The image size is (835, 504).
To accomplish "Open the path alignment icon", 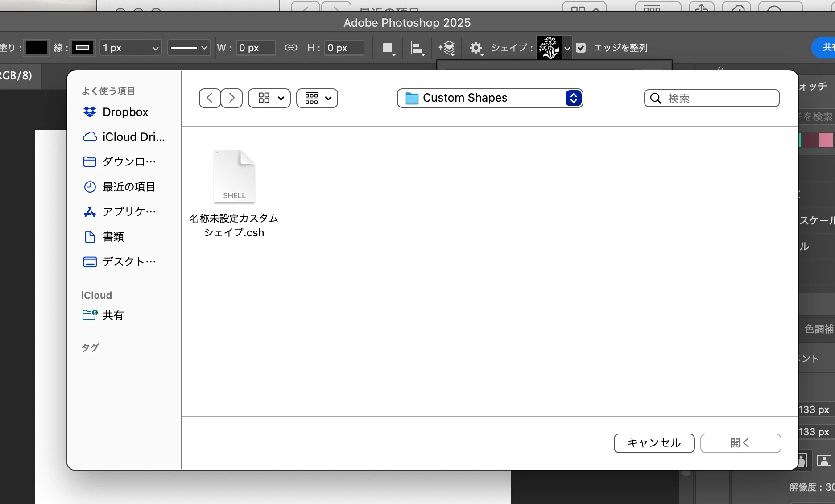I will [x=417, y=48].
